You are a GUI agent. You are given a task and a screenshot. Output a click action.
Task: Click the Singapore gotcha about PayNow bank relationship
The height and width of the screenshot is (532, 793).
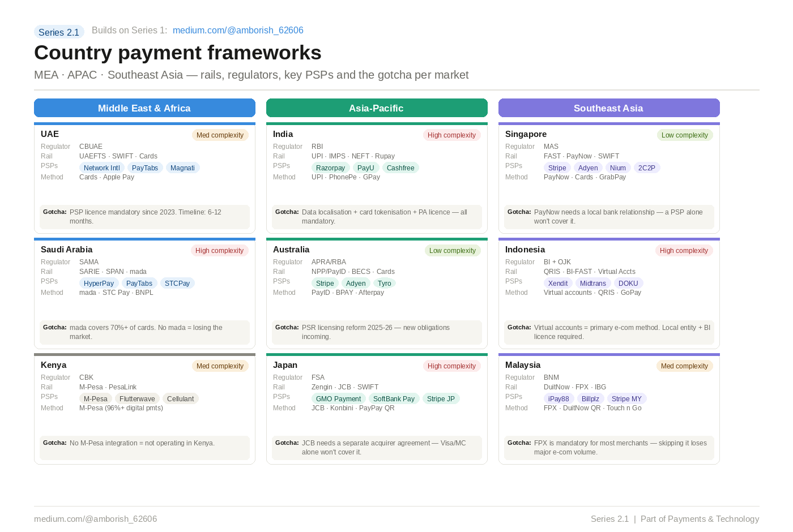coord(609,217)
